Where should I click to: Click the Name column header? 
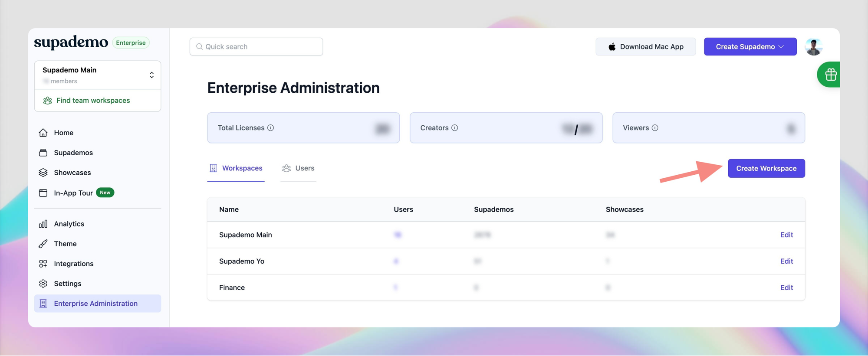(229, 209)
